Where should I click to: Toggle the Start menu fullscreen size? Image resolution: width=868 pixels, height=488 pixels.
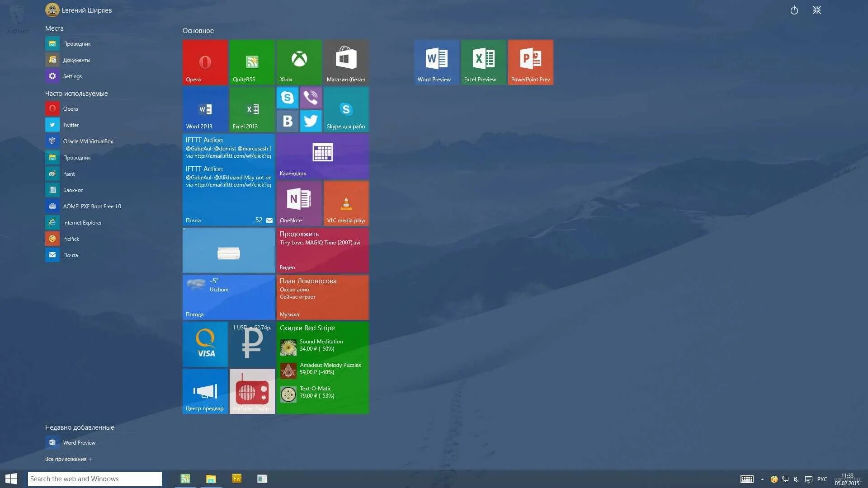(816, 10)
